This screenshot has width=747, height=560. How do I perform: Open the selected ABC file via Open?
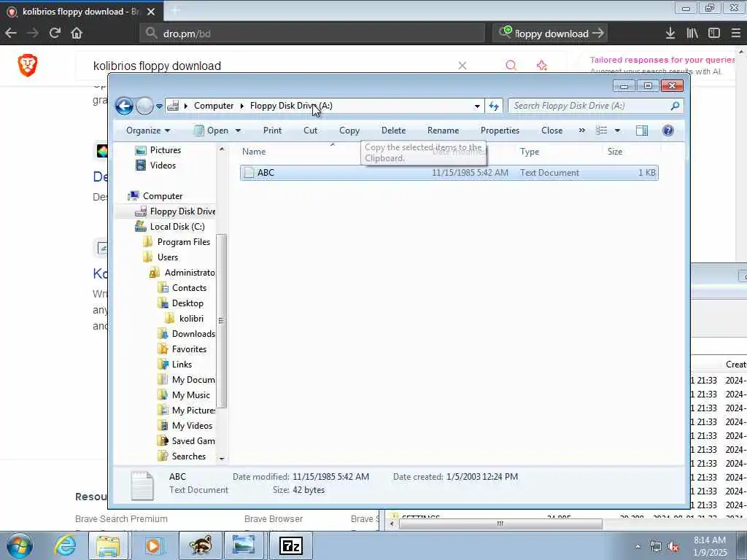(x=212, y=131)
